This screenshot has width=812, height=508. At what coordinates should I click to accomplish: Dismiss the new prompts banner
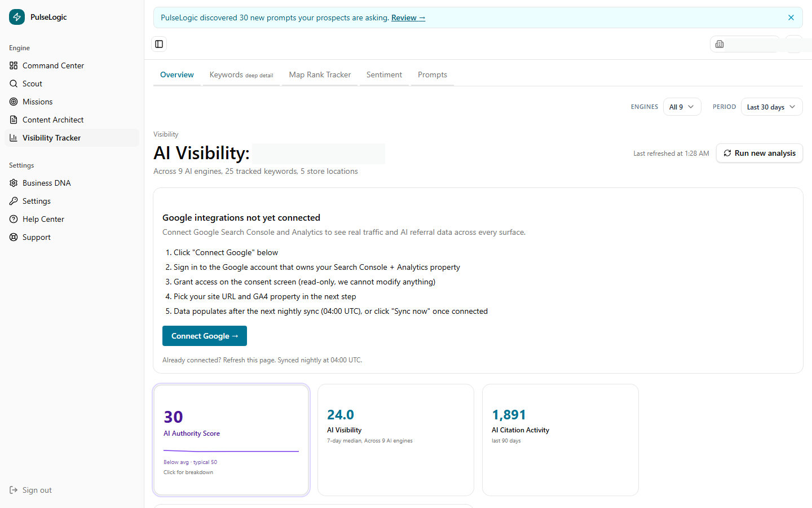tap(791, 17)
